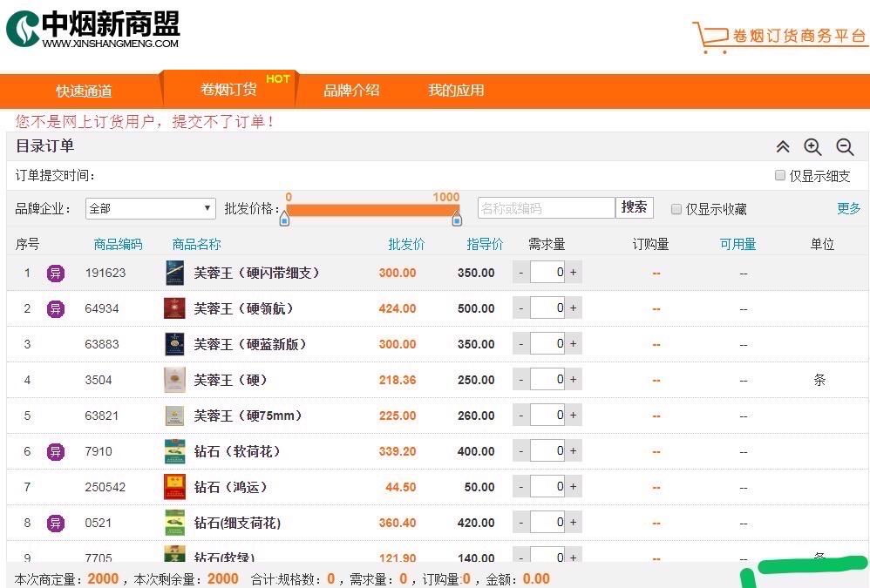
Task: Increase quantity for 钻石（鸿运）
Action: [573, 486]
